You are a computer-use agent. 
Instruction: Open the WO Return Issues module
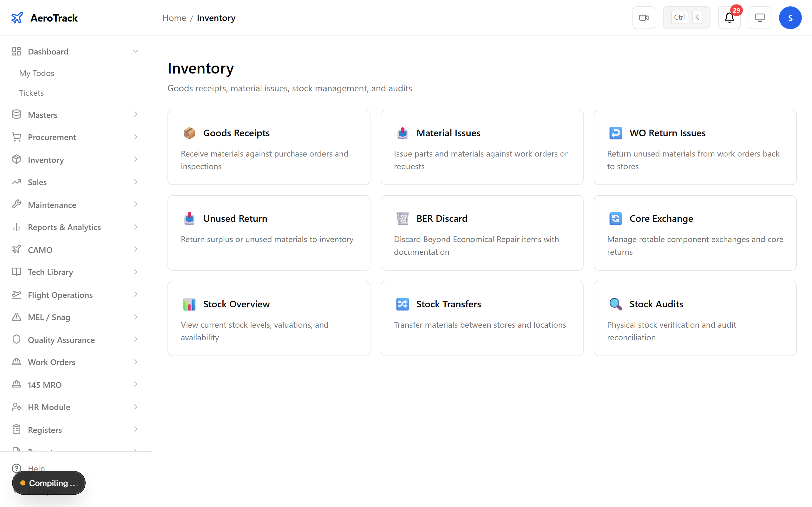695,148
